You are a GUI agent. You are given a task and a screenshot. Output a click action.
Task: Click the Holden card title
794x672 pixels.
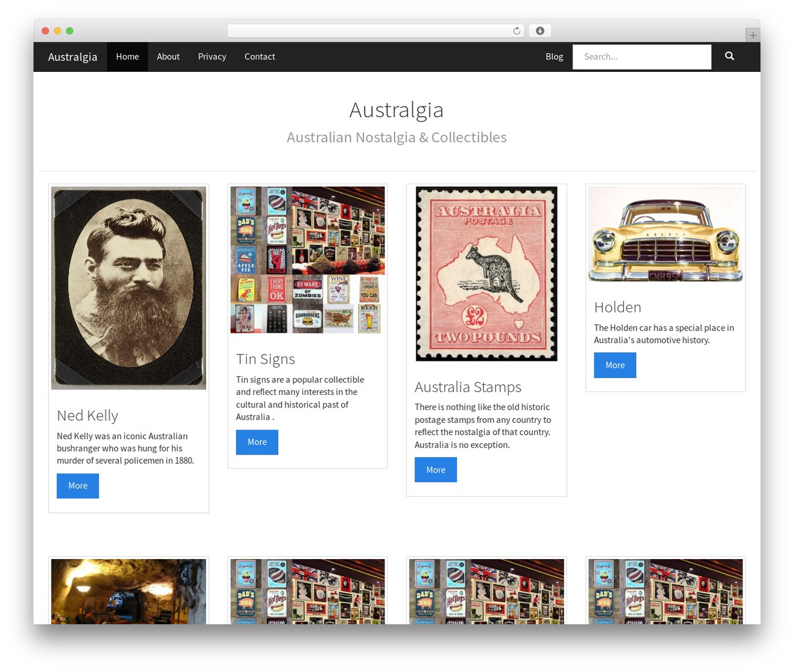(x=618, y=307)
